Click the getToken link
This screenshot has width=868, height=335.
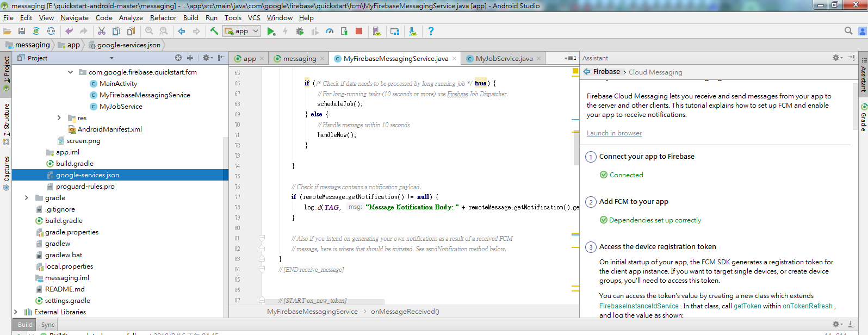pos(747,306)
